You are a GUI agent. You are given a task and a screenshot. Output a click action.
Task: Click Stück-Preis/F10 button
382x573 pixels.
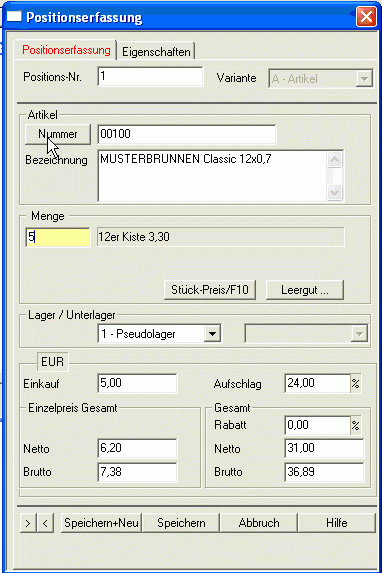coord(210,290)
